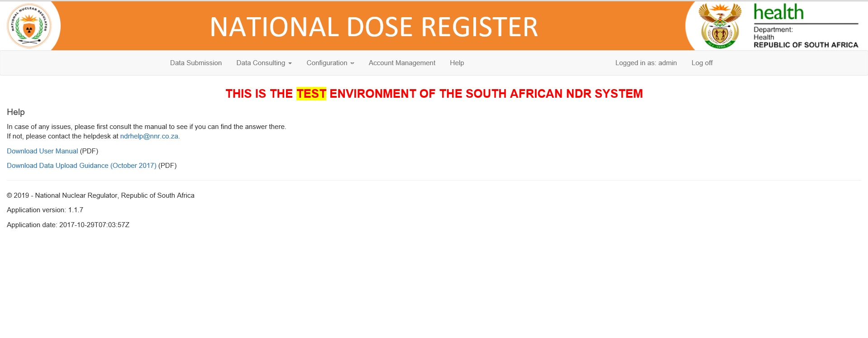868x338 pixels.
Task: Download the User Manual PDF
Action: click(x=42, y=151)
